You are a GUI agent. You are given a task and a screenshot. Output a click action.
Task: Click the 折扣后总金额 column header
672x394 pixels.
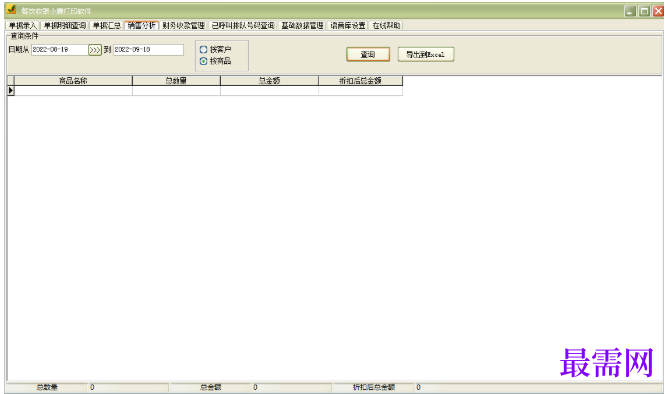(360, 81)
